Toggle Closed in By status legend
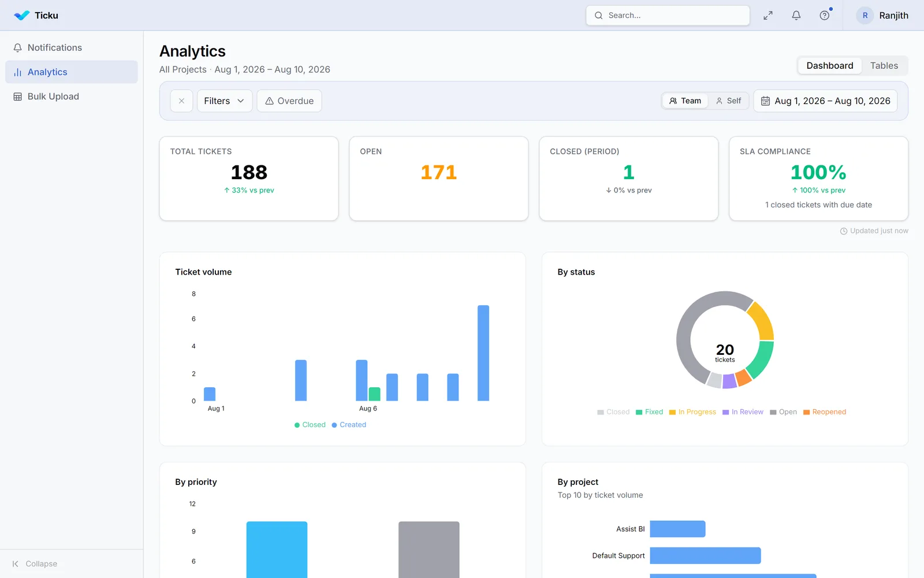Viewport: 924px width, 578px height. click(x=613, y=412)
